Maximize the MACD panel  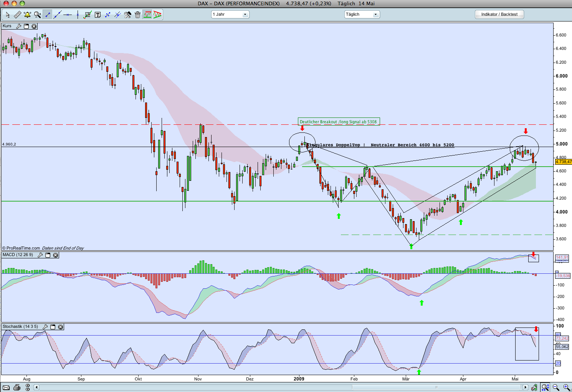(x=48, y=255)
